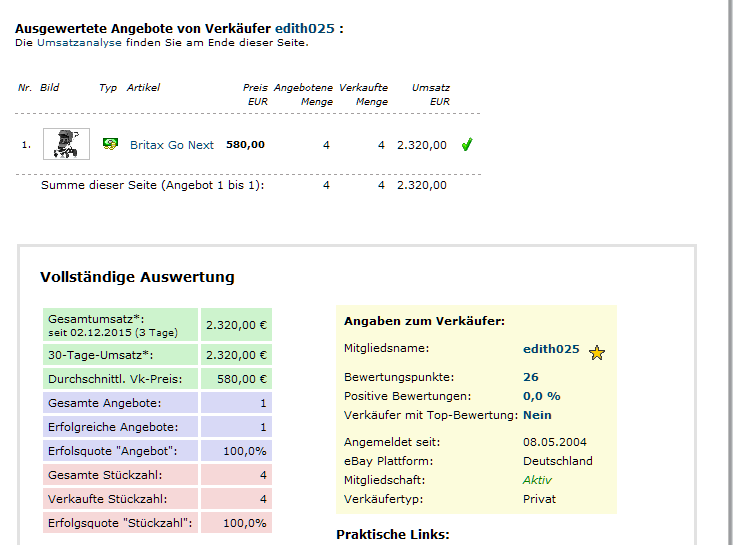Click the Vollständige Auswertung heading
Viewport: 733px width, 545px height.
(137, 277)
